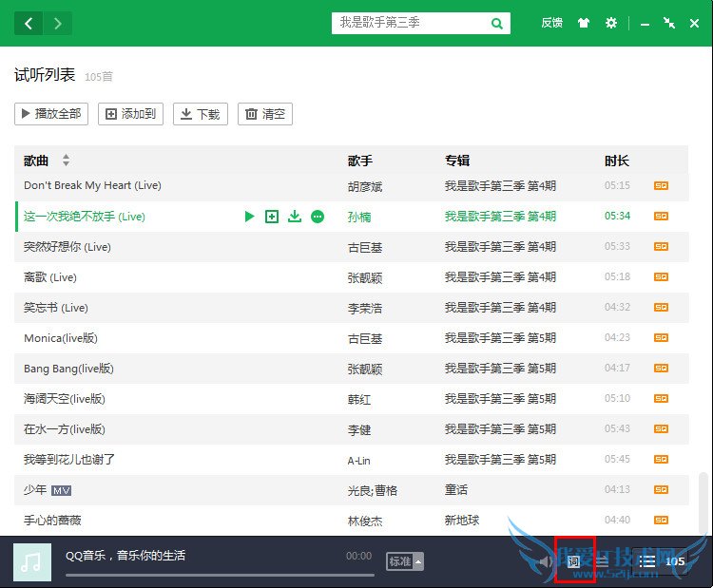Image resolution: width=713 pixels, height=588 pixels.
Task: Sort songs using the 歌曲 column arrows
Action: (x=66, y=161)
